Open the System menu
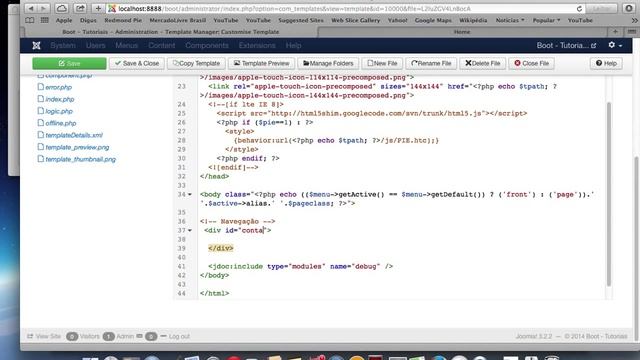Image resolution: width=640 pixels, height=360 pixels. click(63, 45)
